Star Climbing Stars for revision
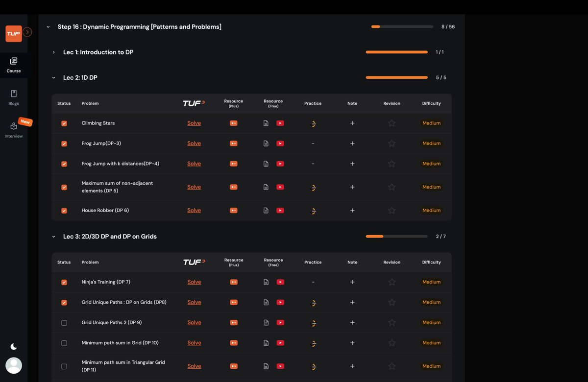The height and width of the screenshot is (382, 588). point(392,123)
